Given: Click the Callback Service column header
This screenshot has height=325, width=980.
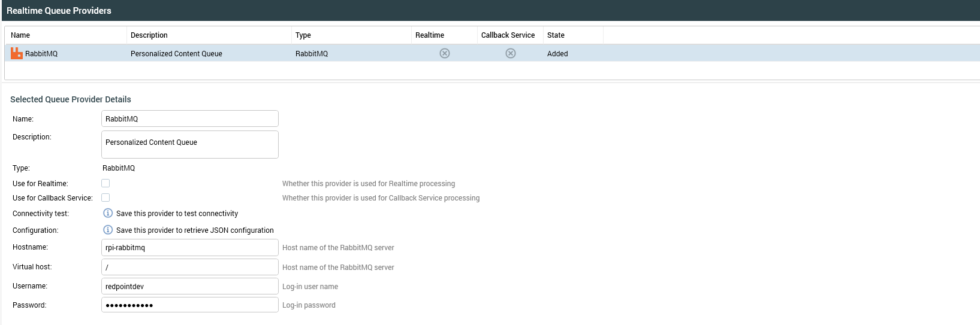Looking at the screenshot, I should [x=508, y=35].
